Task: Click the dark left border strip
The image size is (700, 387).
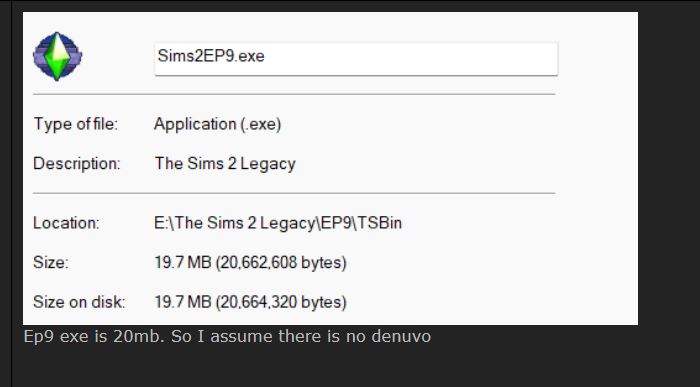Action: (5, 193)
